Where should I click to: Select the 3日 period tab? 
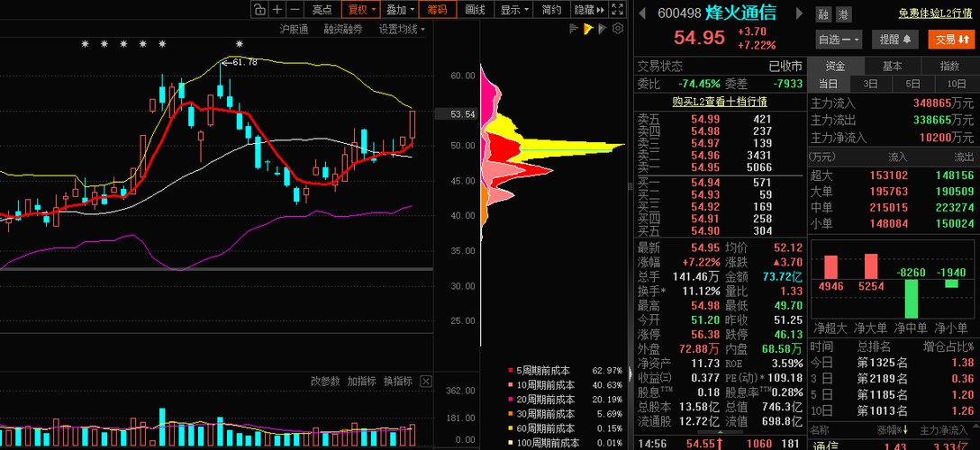[871, 84]
